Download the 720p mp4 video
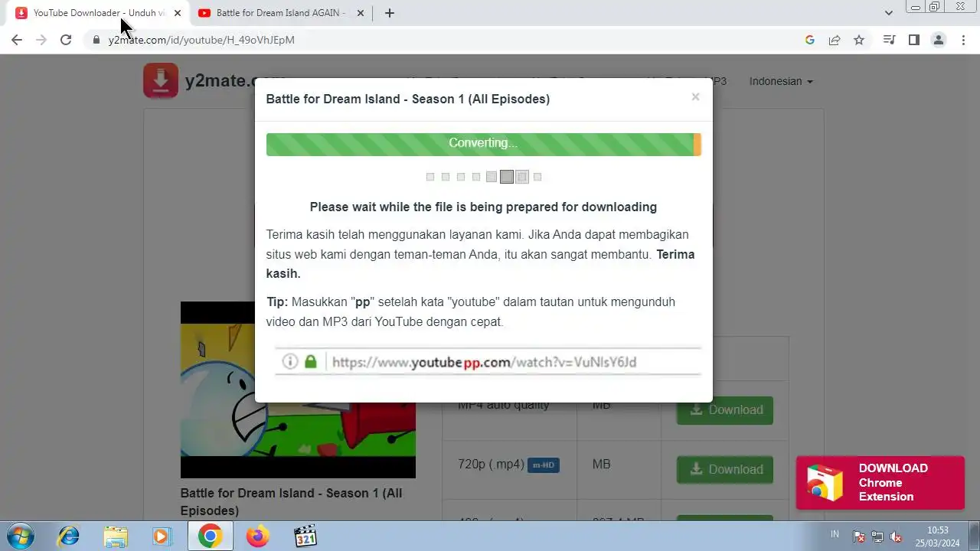Image resolution: width=980 pixels, height=551 pixels. coord(725,470)
